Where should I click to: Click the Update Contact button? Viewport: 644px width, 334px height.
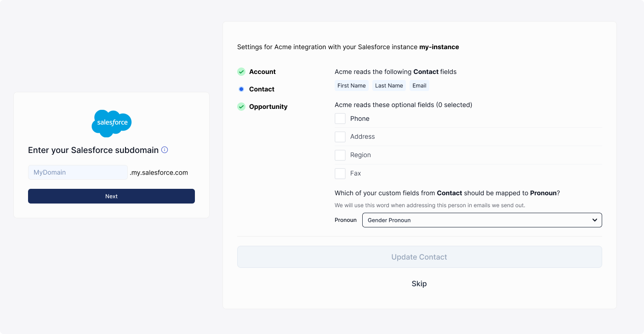pyautogui.click(x=419, y=257)
